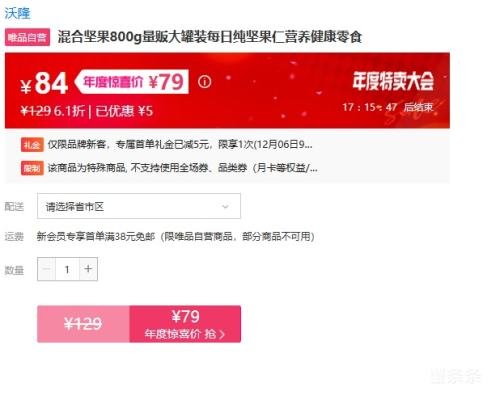Select the 年度惊喜价 ¥79 price tag
This screenshot has height=400, width=500.
(132, 82)
